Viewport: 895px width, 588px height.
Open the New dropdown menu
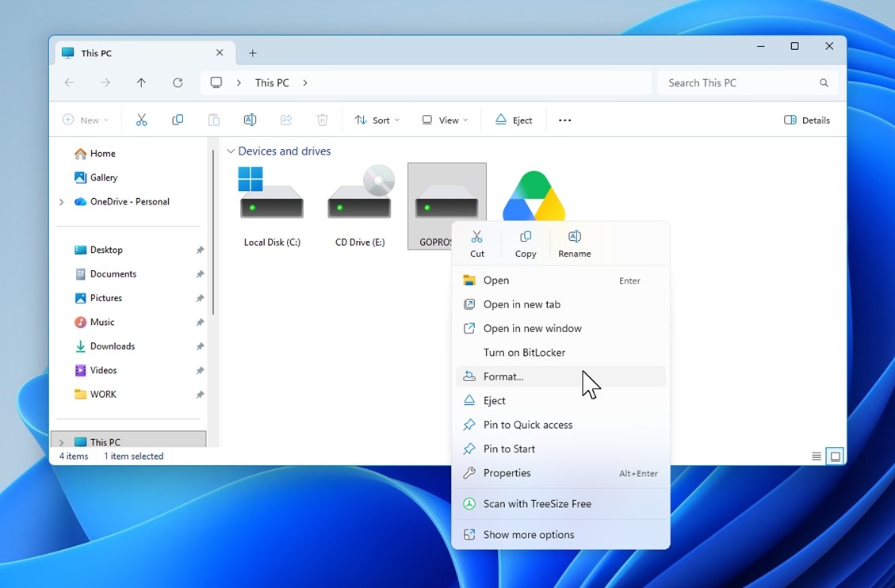tap(86, 120)
